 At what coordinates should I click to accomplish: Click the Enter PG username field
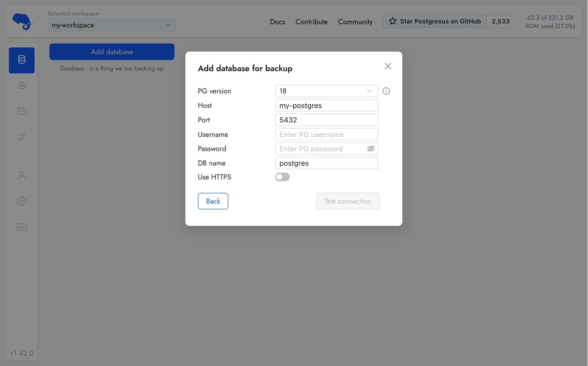[x=326, y=134]
